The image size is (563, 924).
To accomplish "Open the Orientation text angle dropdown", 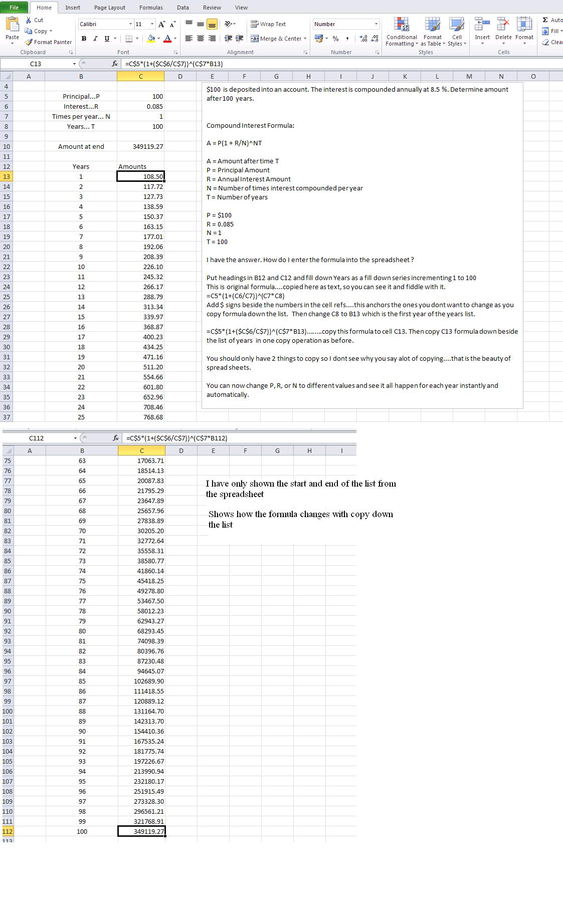I will (x=230, y=24).
